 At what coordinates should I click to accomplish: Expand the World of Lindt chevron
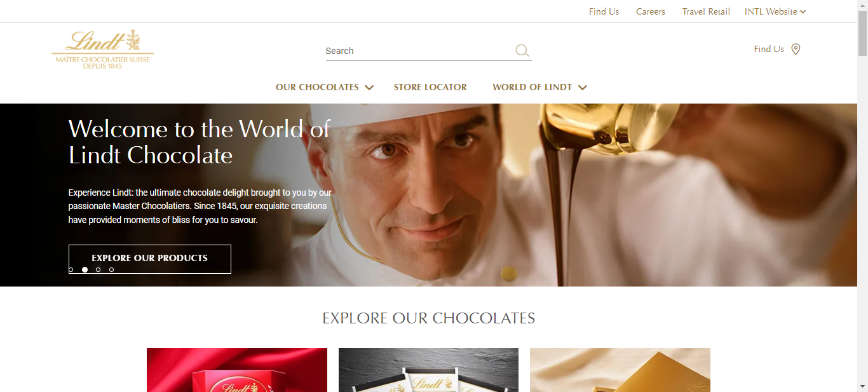(x=583, y=88)
